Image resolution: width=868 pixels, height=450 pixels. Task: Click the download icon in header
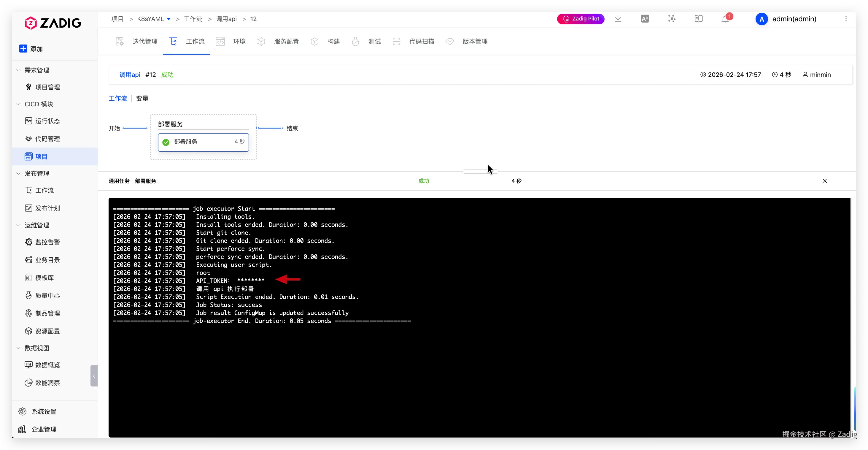point(618,19)
